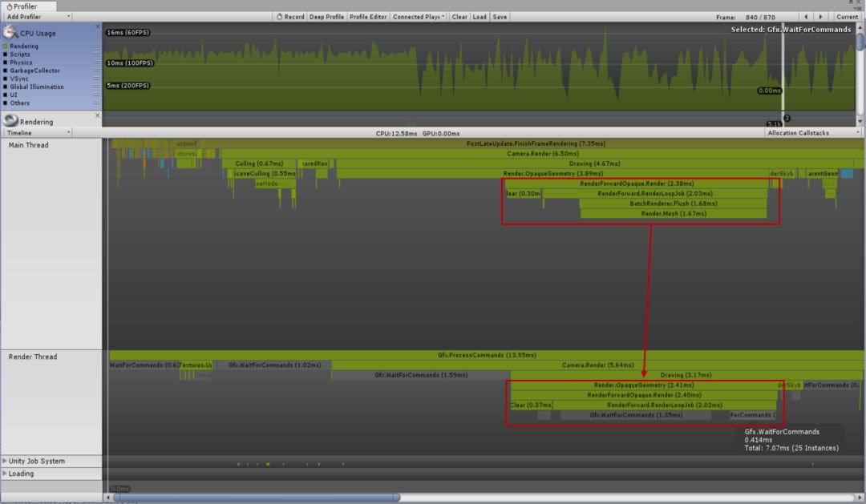Open the Allocation Callstacks dropdown
Screen dimensions: 866x504
click(814, 133)
